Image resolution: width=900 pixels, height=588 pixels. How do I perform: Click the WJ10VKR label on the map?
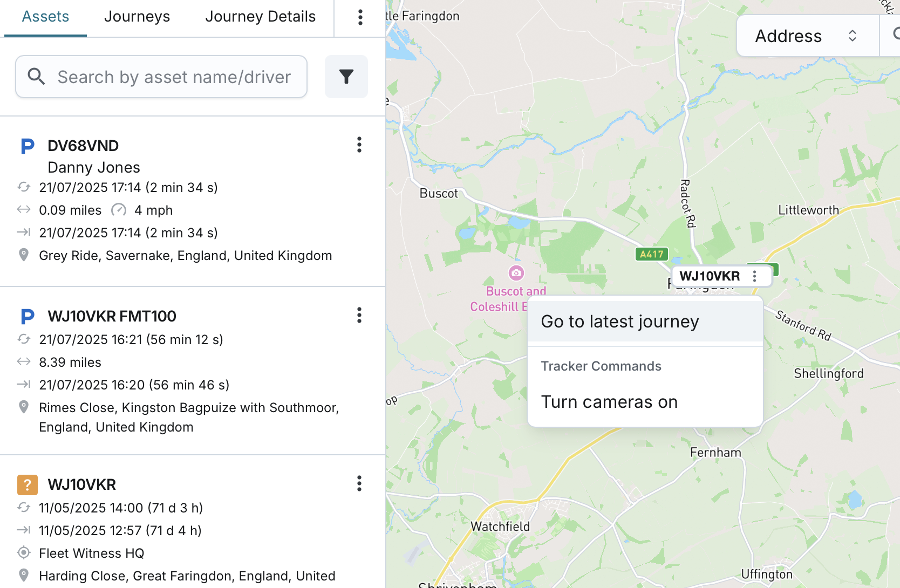[x=709, y=276]
